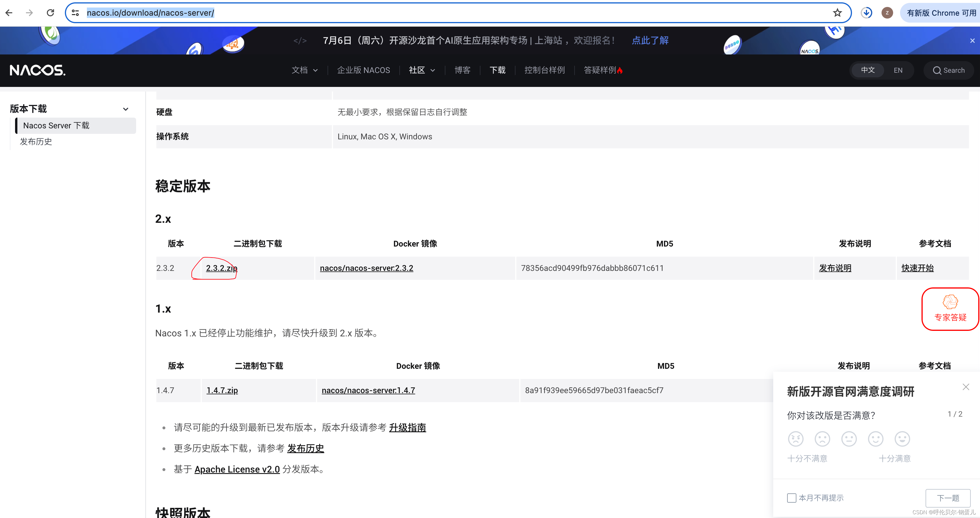
Task: Open the Search box in header
Action: click(x=948, y=70)
